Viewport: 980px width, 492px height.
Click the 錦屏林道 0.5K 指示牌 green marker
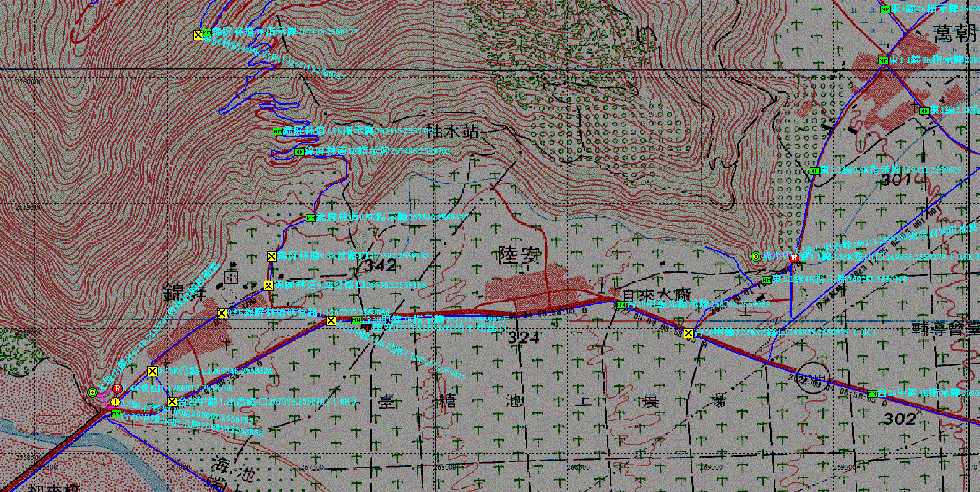(x=311, y=218)
